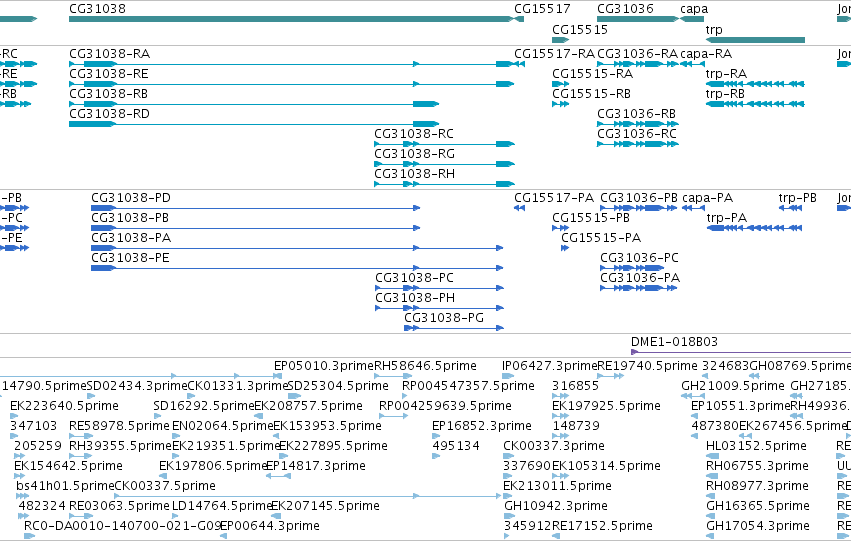Viewport: 851px width, 541px height.
Task: Select EST SD25304.5prime
Action: (294, 396)
